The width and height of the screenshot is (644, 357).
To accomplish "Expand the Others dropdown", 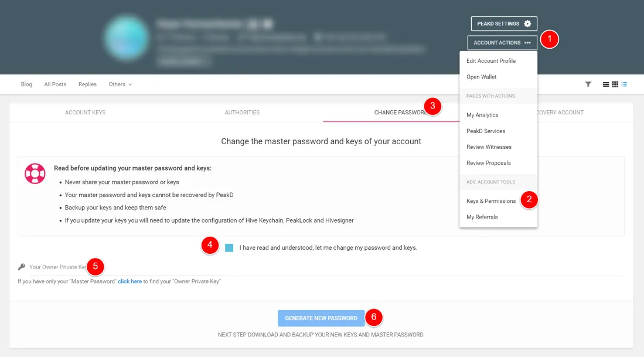I will click(120, 84).
